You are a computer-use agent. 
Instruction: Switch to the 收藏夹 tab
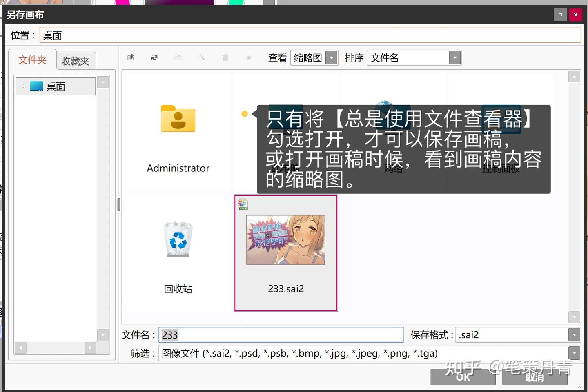[76, 60]
